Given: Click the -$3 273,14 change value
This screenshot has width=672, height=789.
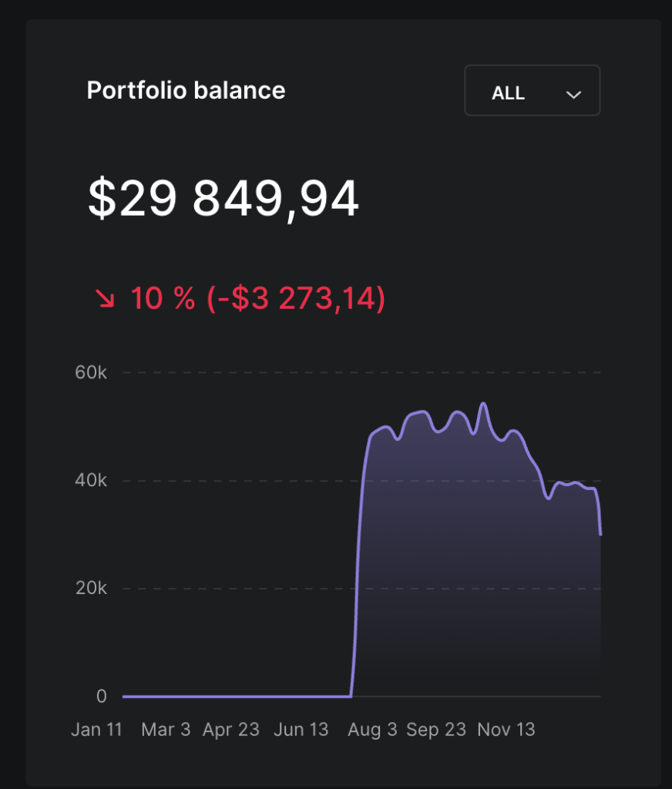Looking at the screenshot, I should pos(296,298).
